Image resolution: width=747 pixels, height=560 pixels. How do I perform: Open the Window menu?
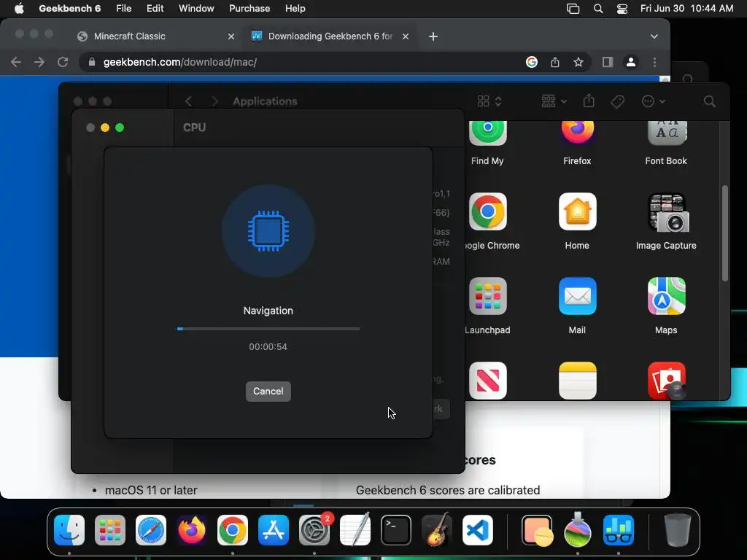coord(196,9)
